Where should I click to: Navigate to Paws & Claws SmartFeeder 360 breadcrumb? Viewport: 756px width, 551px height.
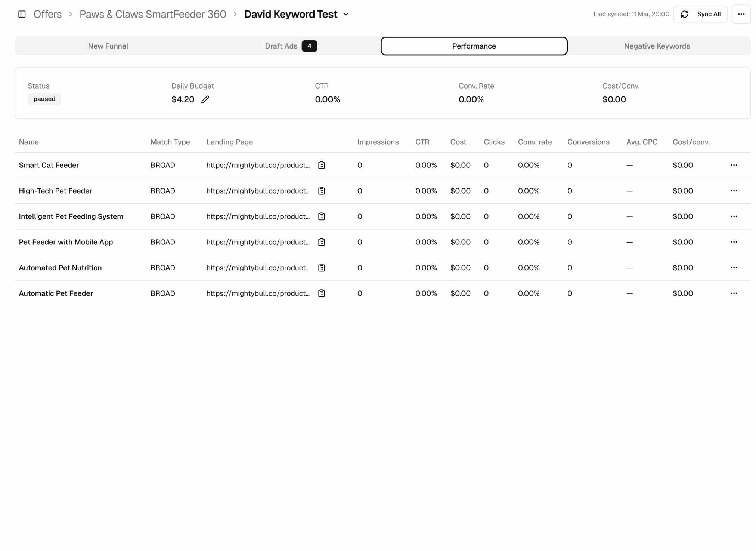153,14
